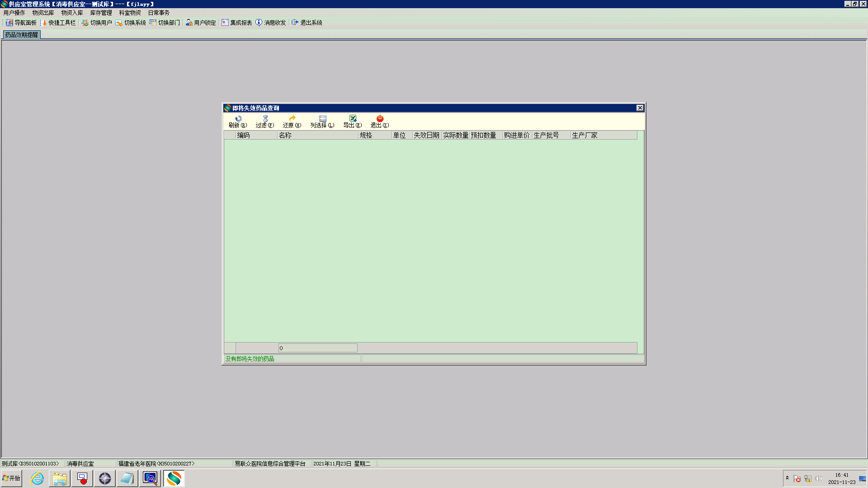Image resolution: width=868 pixels, height=488 pixels.
Task: Click the red 退出 exit icon
Action: (380, 119)
